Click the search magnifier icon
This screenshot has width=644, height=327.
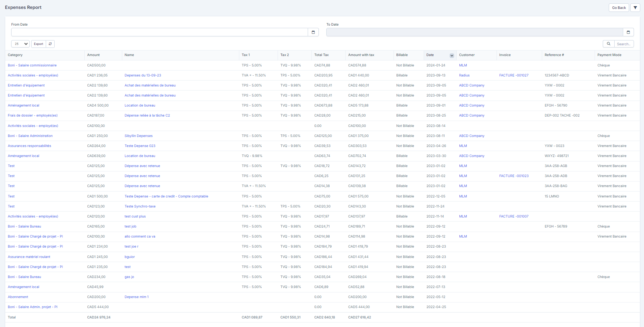[x=609, y=44]
